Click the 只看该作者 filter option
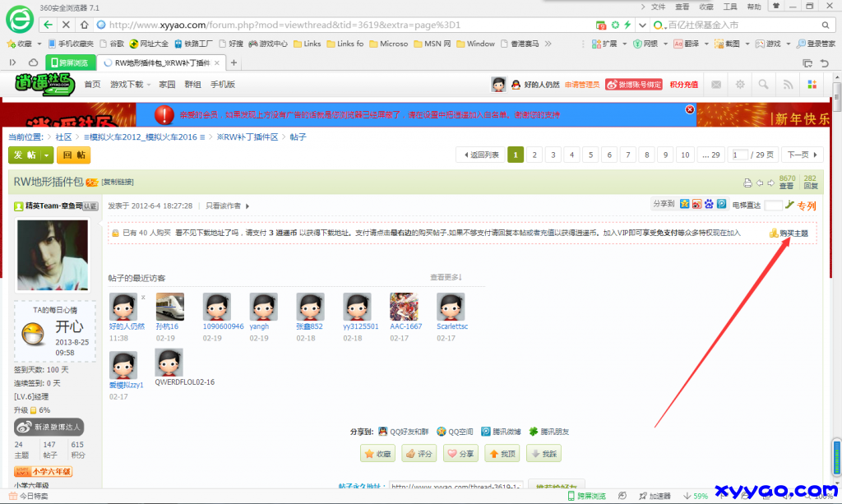 222,206
